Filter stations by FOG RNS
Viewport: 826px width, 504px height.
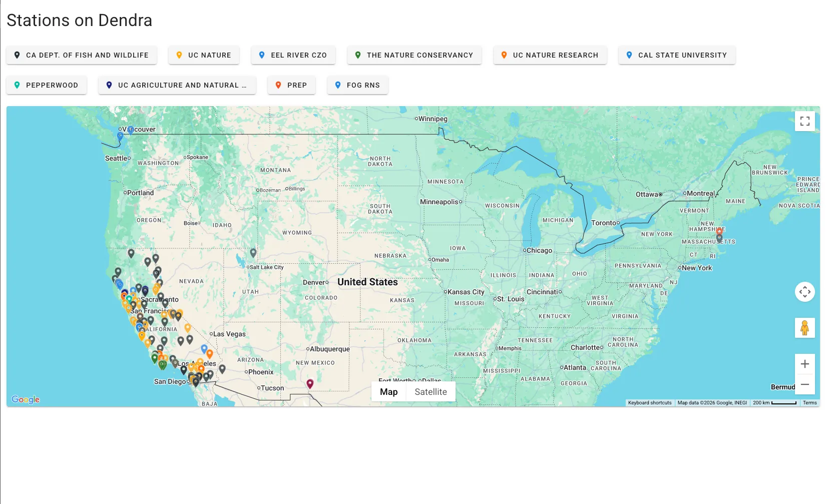click(357, 85)
